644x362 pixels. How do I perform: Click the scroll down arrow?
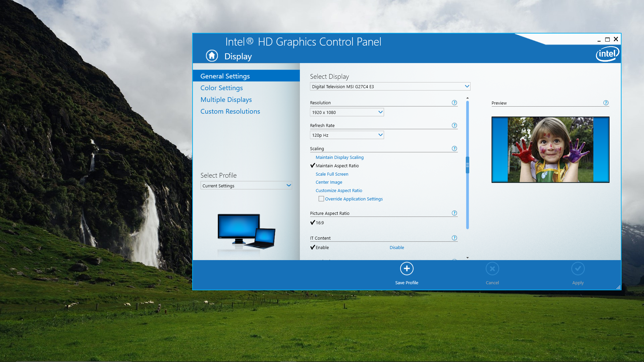(467, 258)
